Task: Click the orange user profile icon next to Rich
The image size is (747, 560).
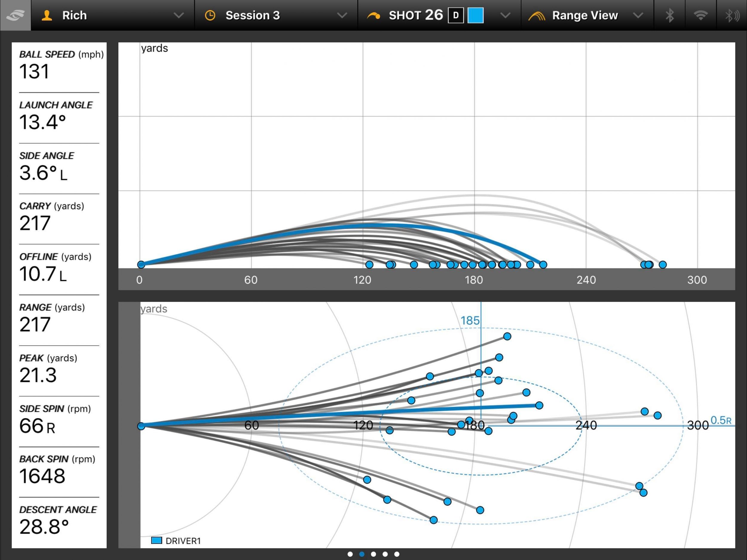Action: tap(47, 15)
